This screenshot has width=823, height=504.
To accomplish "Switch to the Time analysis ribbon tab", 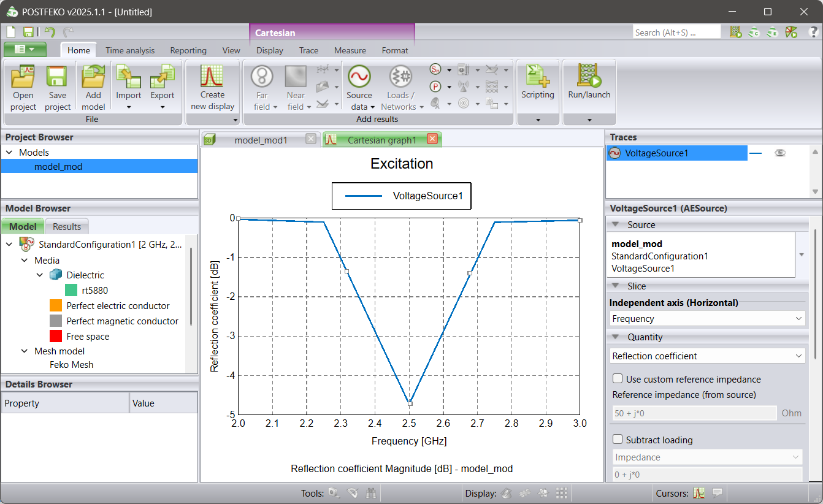I will tap(130, 51).
